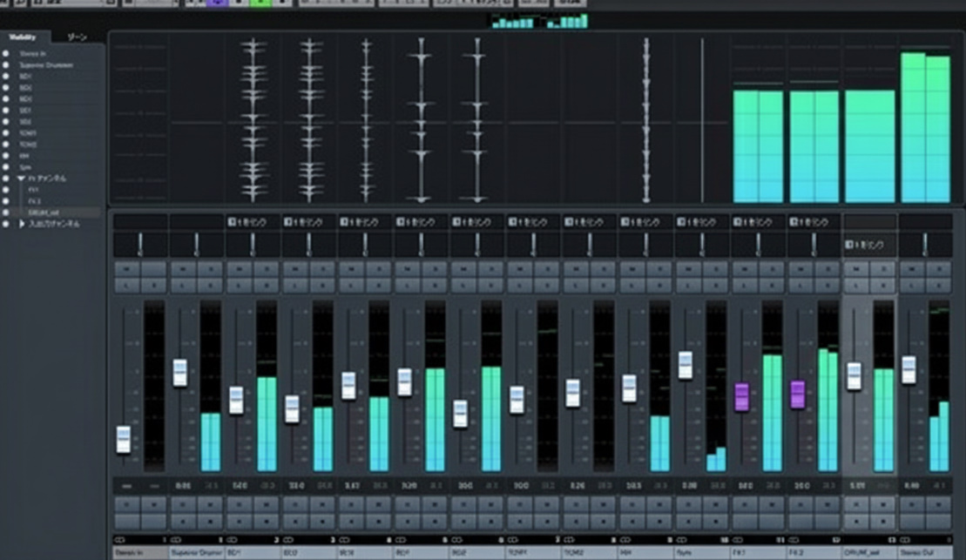The width and height of the screenshot is (966, 560).
Task: Switch to the ゾーン tab
Action: pos(78,37)
